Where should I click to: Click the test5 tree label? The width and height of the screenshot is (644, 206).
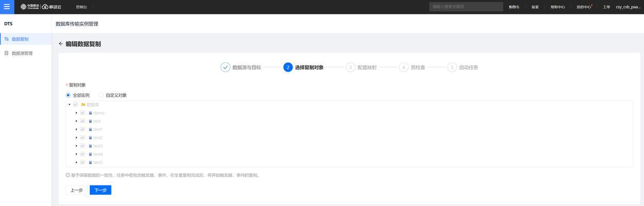click(x=98, y=162)
